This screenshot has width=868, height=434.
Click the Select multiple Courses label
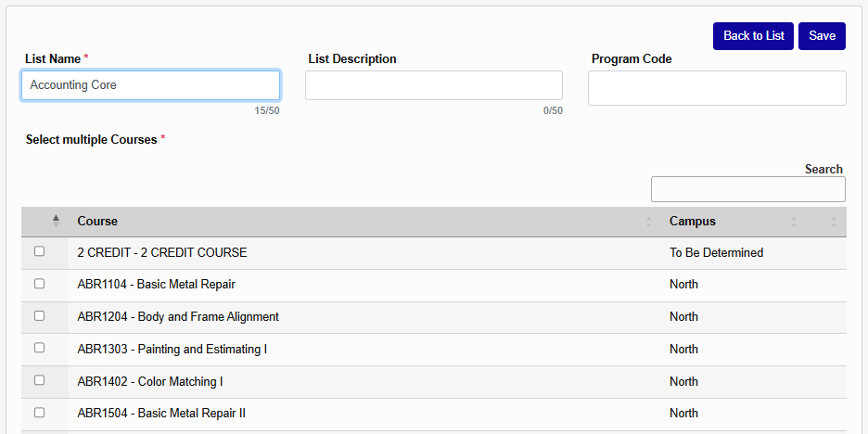pos(91,140)
